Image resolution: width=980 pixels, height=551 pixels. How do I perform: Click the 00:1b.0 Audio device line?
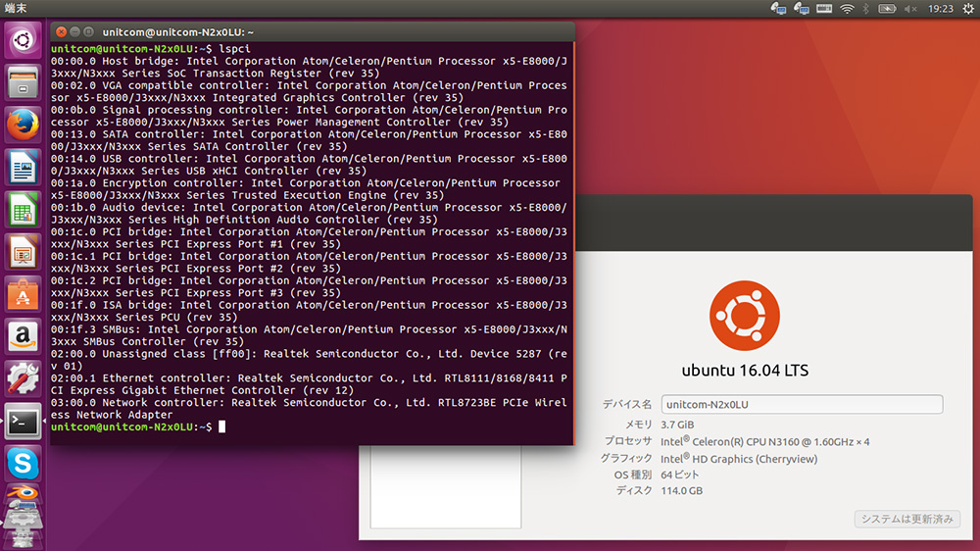pos(309,214)
